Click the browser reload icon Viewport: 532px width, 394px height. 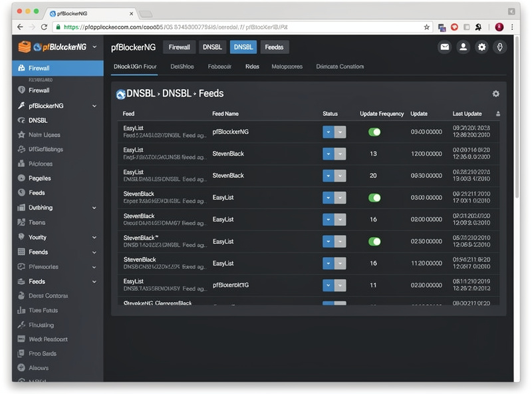(44, 27)
